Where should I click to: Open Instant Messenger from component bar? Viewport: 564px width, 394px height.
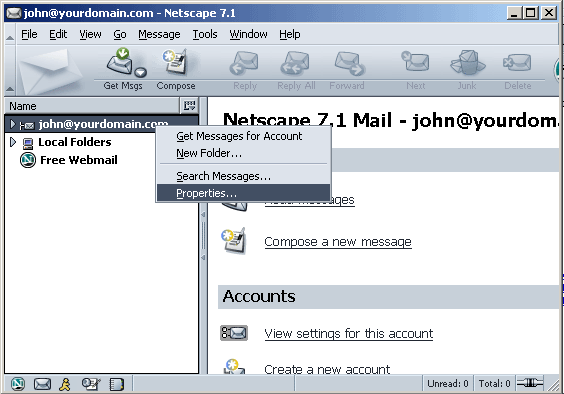(65, 384)
